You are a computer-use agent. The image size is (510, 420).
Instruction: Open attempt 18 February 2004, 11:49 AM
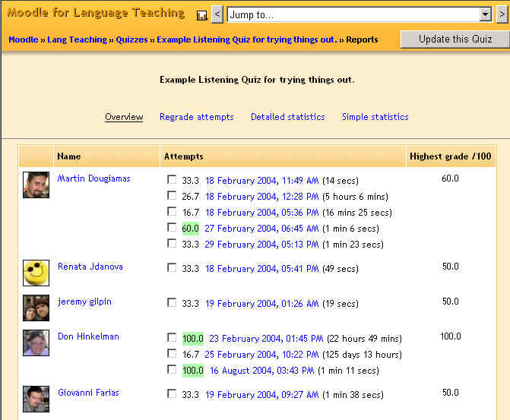(x=261, y=181)
